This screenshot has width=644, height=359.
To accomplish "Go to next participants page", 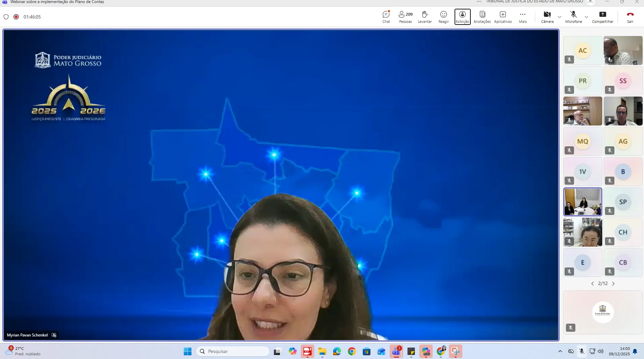I will 613,284.
